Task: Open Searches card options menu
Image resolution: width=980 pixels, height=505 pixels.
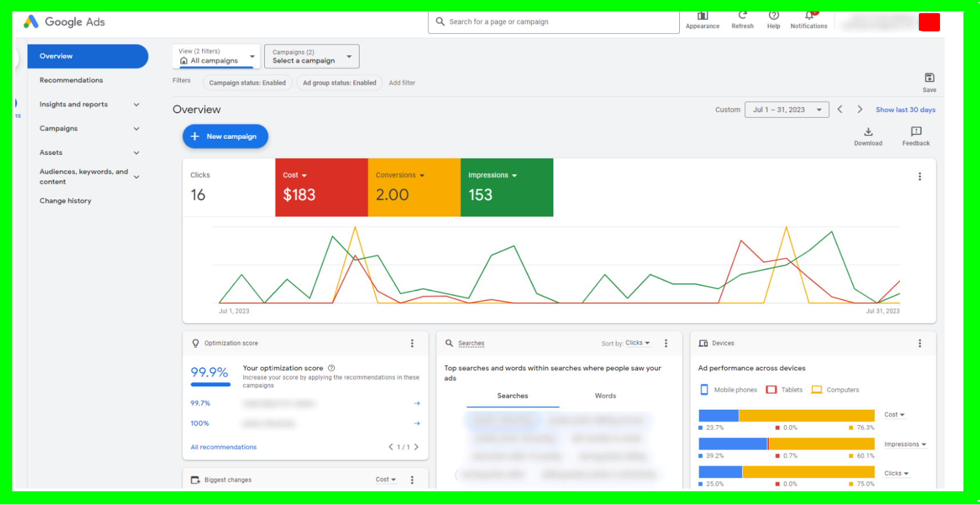Action: 666,343
